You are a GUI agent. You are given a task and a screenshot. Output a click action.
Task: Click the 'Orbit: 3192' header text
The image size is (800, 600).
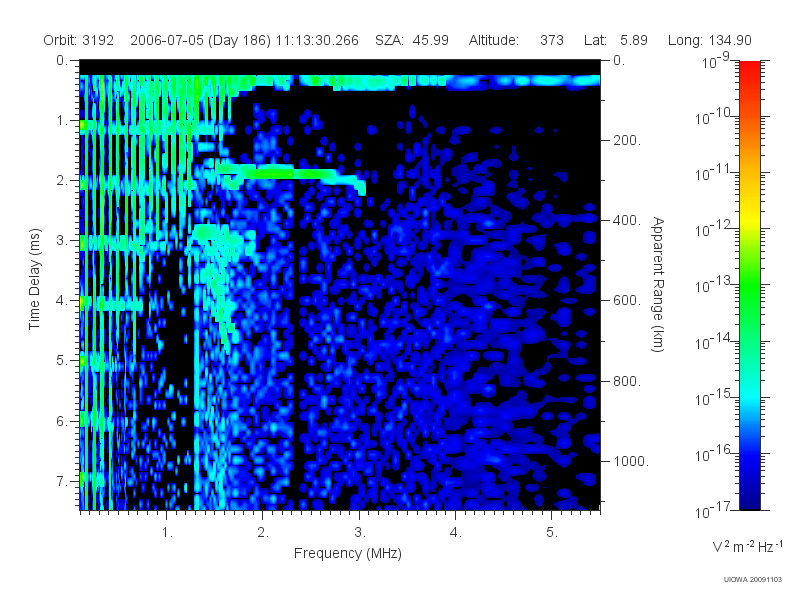(x=78, y=40)
